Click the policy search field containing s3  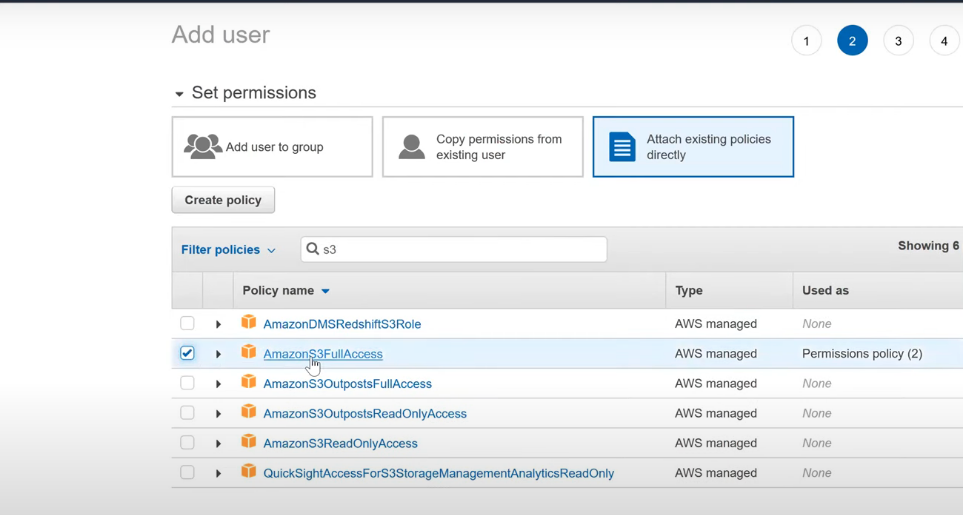click(454, 249)
